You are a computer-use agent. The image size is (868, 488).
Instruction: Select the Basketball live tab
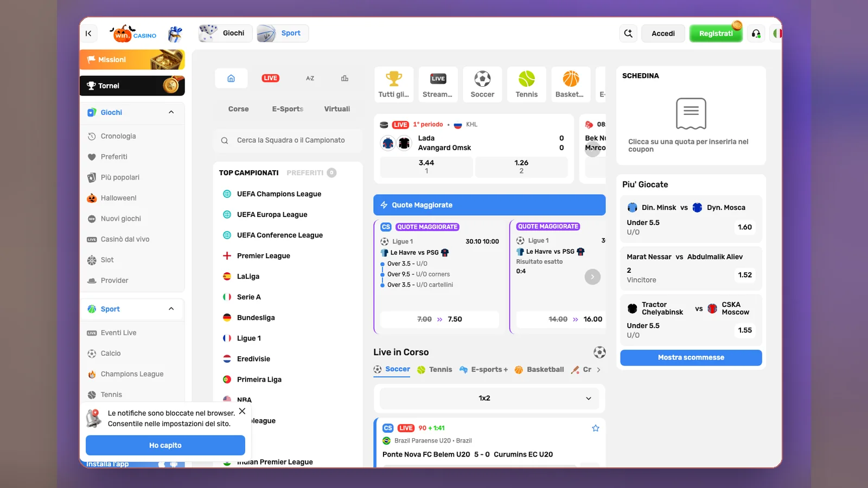point(539,370)
